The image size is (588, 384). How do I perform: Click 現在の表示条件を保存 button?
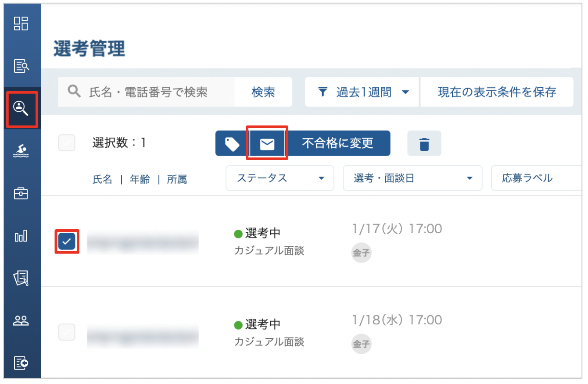pyautogui.click(x=497, y=92)
